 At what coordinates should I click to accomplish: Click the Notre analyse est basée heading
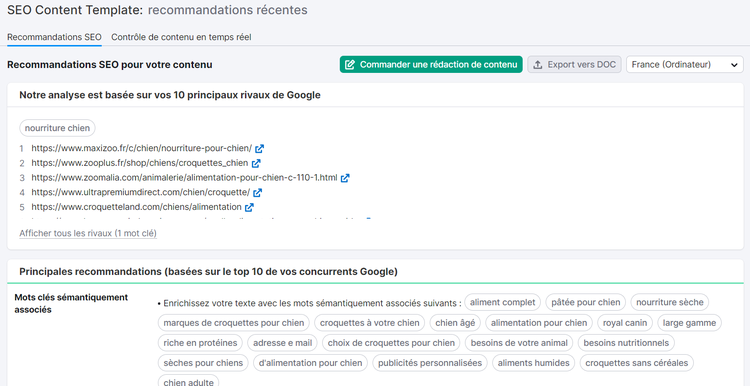point(170,95)
